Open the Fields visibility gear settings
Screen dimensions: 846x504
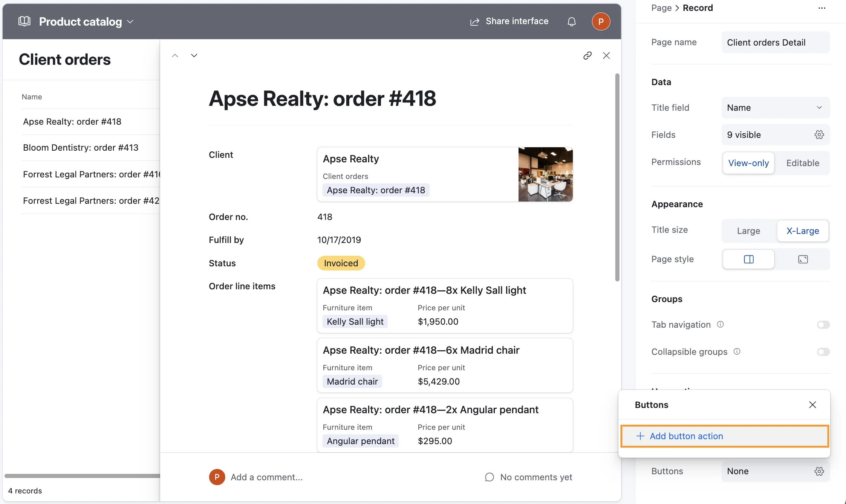point(820,134)
